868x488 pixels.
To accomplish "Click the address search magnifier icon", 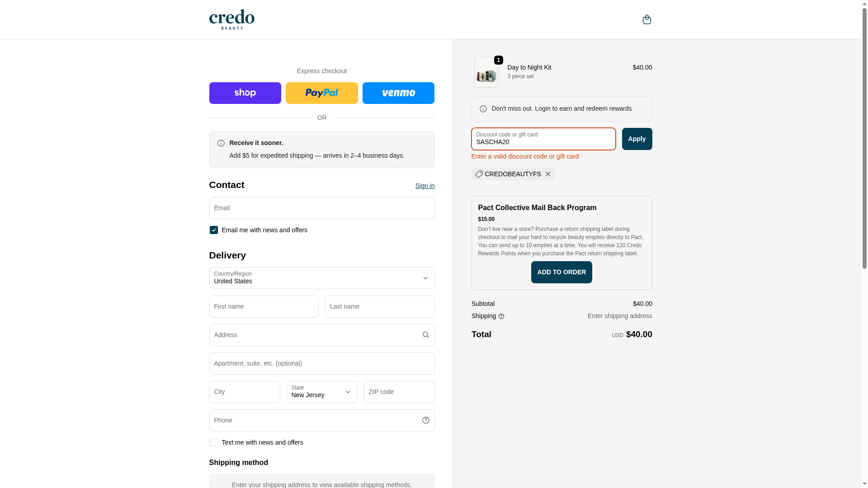I will click(x=425, y=335).
